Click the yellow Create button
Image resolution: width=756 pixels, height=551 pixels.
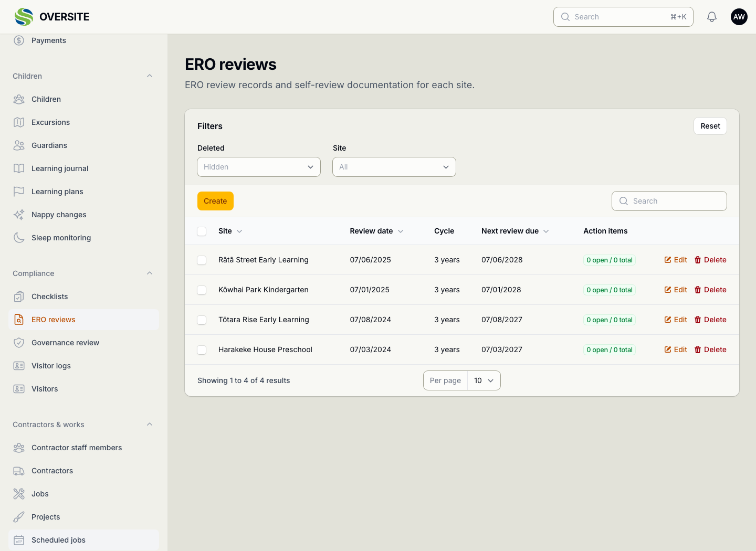click(215, 201)
